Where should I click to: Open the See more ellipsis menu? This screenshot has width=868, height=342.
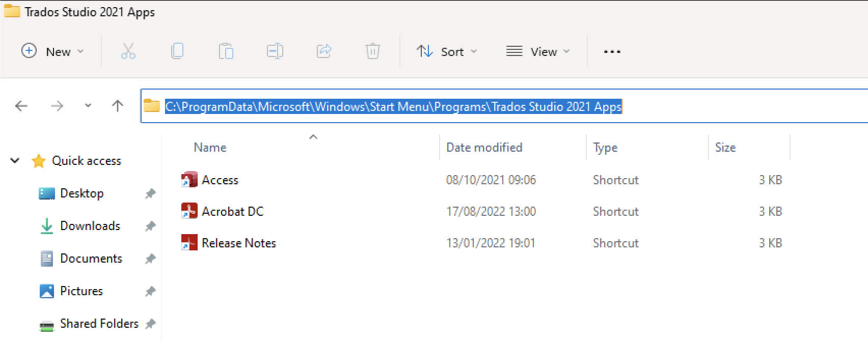(x=612, y=51)
